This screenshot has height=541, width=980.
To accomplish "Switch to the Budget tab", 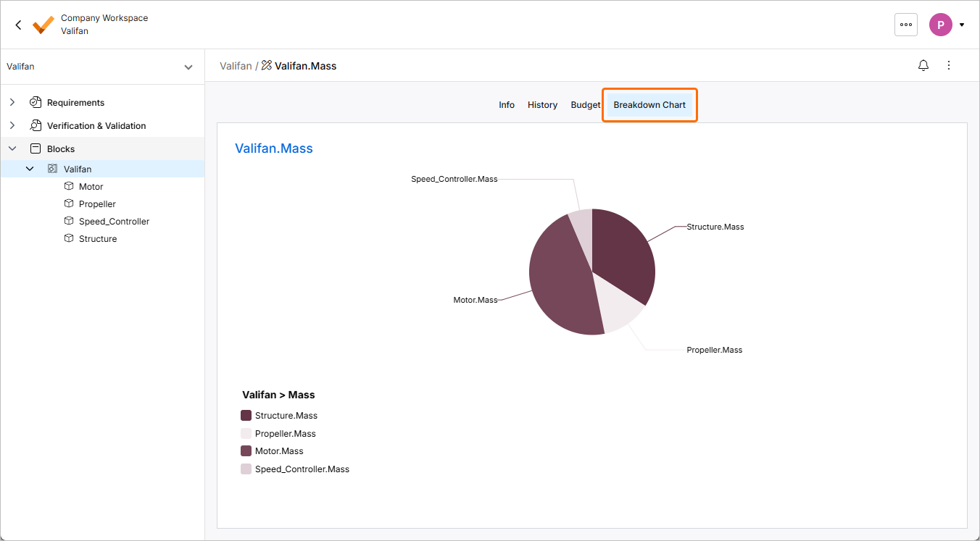I will coord(586,105).
